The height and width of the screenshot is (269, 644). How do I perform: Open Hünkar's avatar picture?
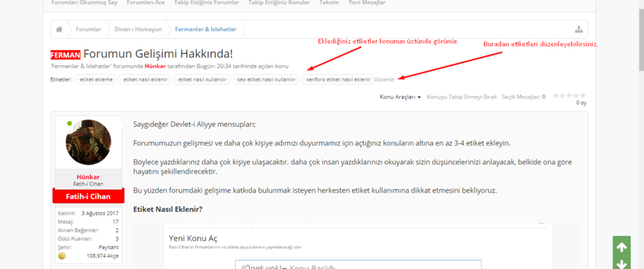point(88,142)
